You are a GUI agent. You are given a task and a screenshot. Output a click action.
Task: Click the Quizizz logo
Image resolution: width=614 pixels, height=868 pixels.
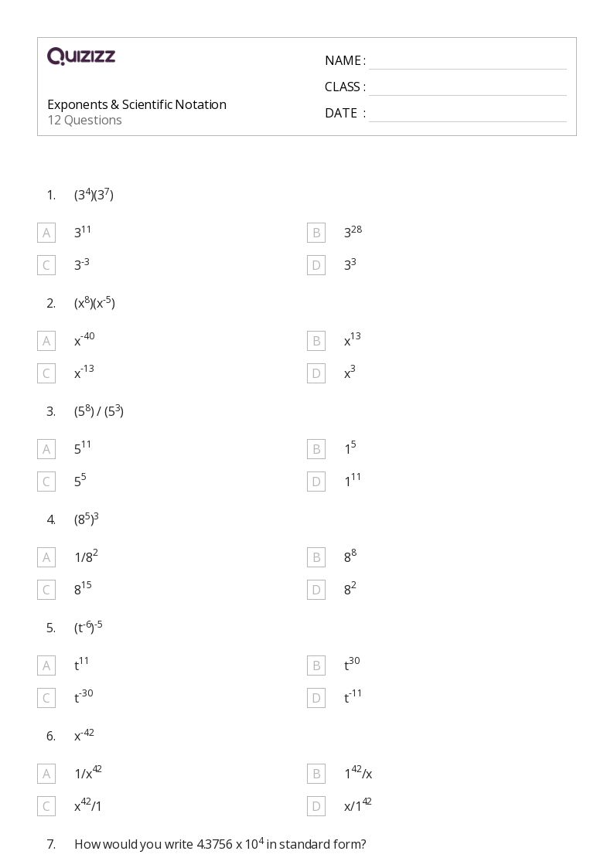coord(81,56)
